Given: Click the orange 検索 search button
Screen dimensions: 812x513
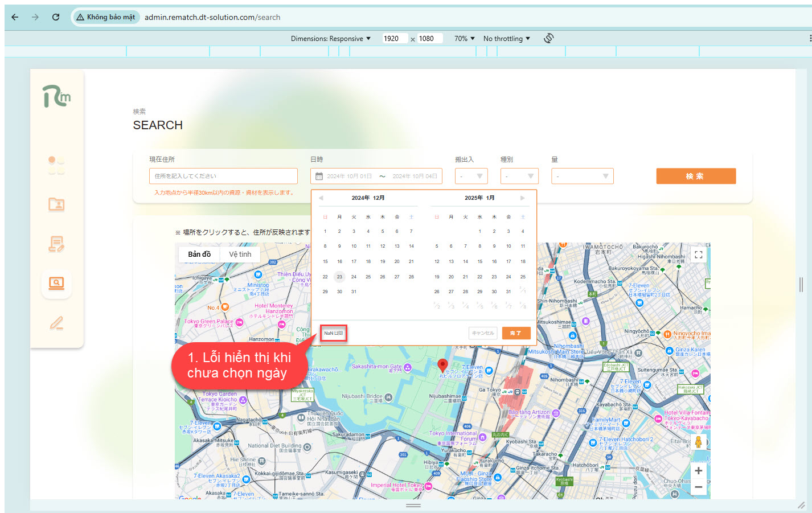Looking at the screenshot, I should point(695,177).
